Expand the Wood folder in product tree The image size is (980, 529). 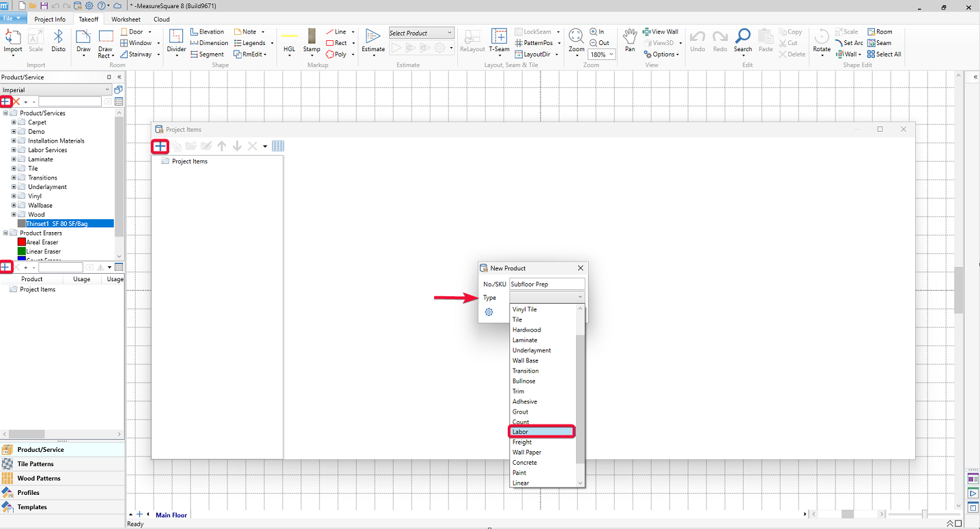tap(14, 214)
